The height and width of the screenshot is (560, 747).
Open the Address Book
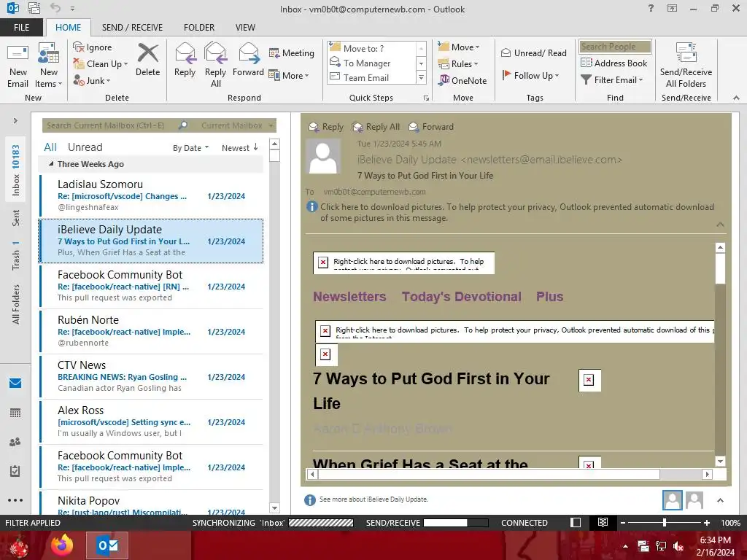pos(614,63)
